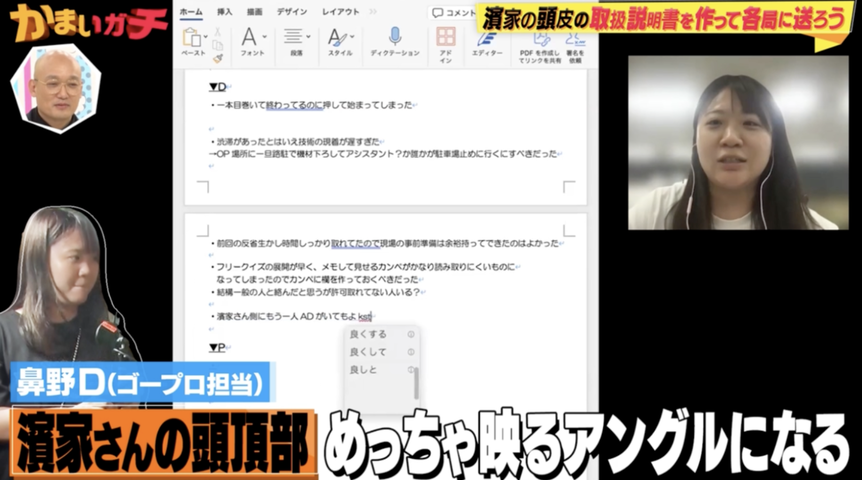Open the Paragraph (段落) group icon
This screenshot has height=480, width=862.
[293, 37]
